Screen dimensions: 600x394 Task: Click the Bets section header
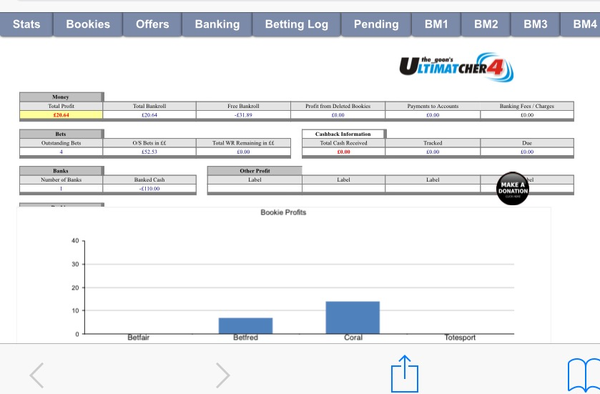coord(61,134)
